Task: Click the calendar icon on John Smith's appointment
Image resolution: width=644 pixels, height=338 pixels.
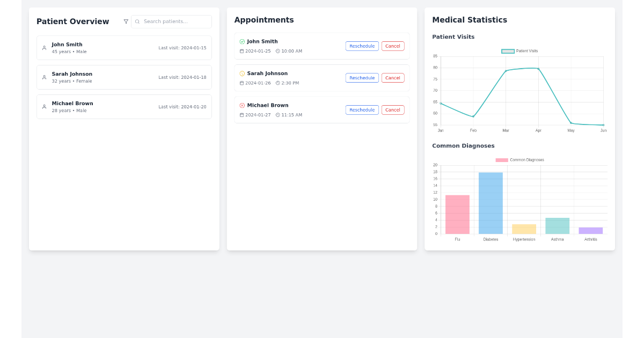Action: 242,51
